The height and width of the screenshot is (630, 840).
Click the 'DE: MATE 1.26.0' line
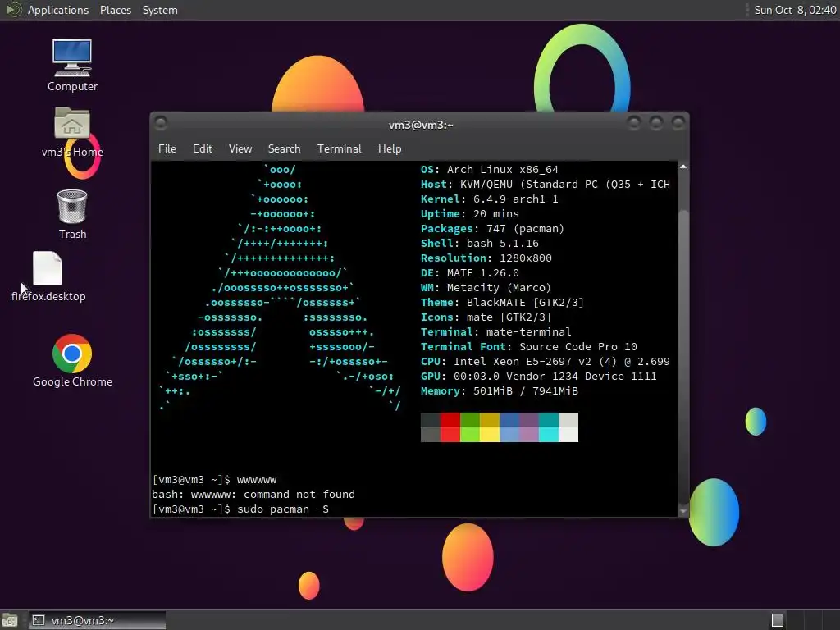(470, 272)
